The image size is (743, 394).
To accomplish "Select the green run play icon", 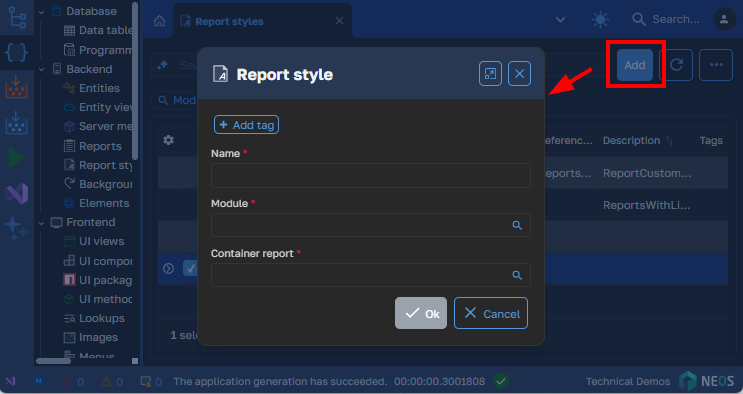I will coord(17,158).
